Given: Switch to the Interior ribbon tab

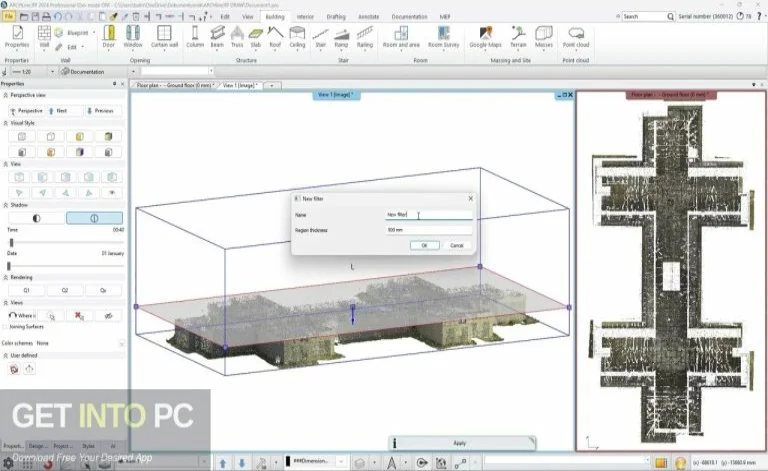Looking at the screenshot, I should pos(304,17).
